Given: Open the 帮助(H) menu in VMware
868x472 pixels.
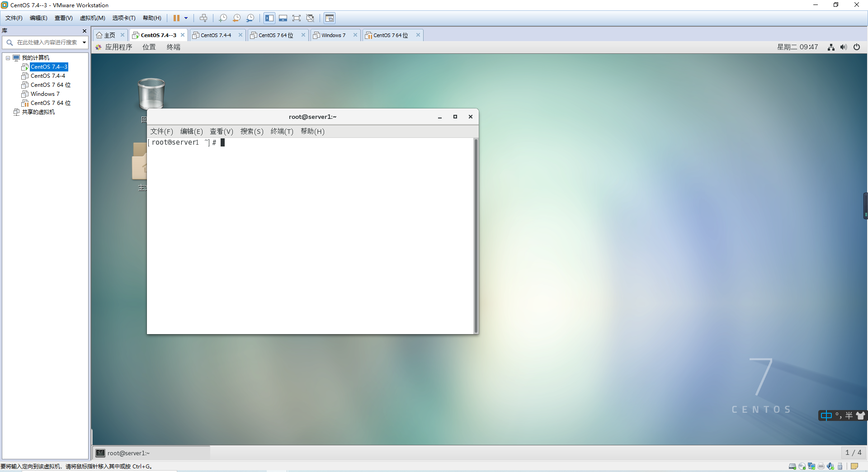Looking at the screenshot, I should click(x=152, y=18).
